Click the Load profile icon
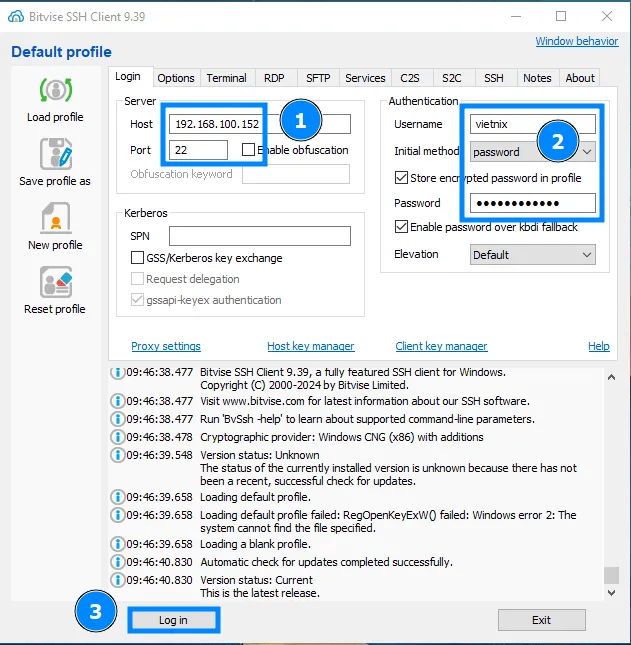The height and width of the screenshot is (645, 631). pyautogui.click(x=56, y=90)
